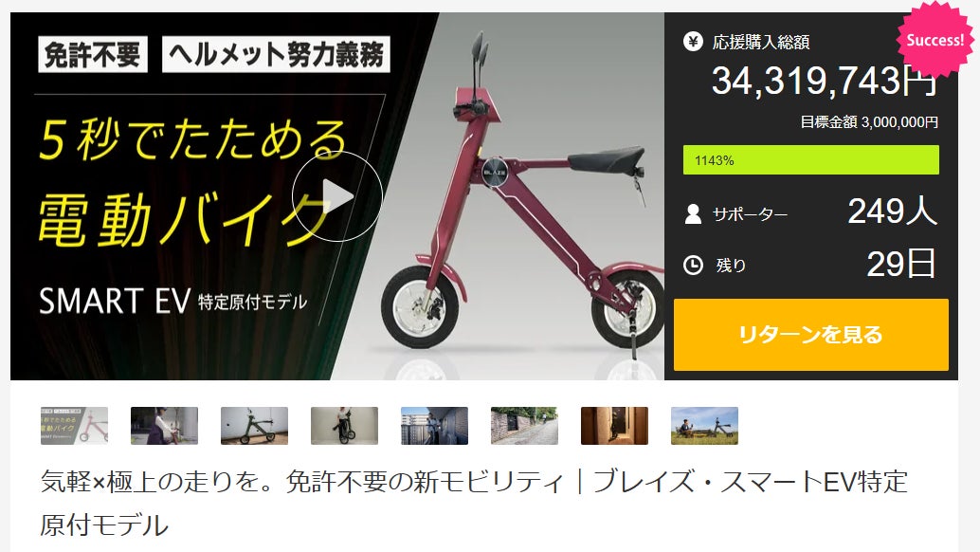The image size is (980, 552).
Task: Select the stone-paved street thumbnail
Action: [524, 426]
